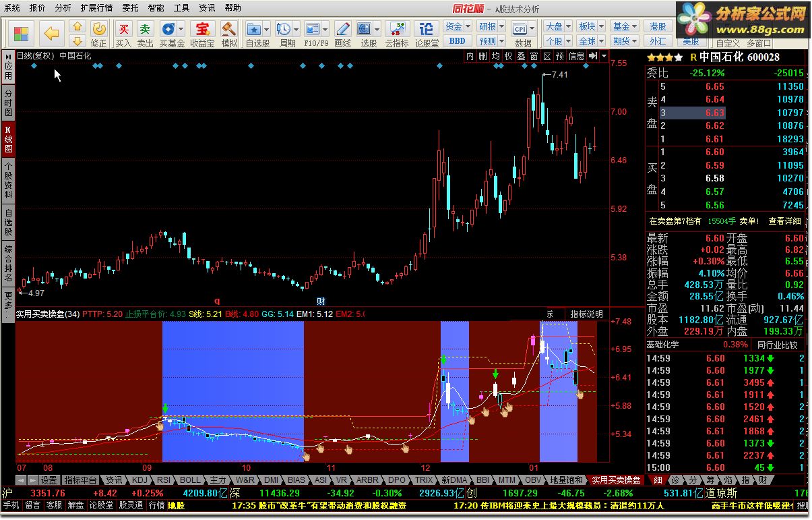Open the 板块 dropdown

click(x=591, y=26)
